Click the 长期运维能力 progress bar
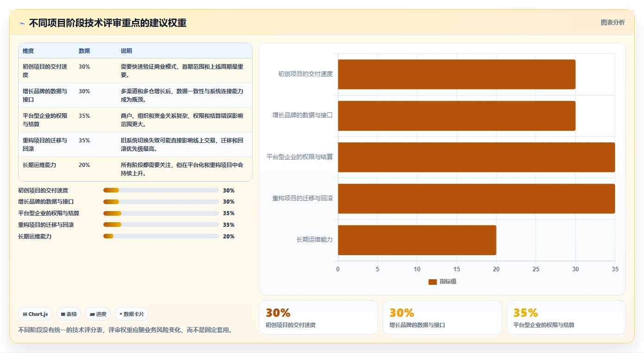The width and height of the screenshot is (644, 353). 161,237
